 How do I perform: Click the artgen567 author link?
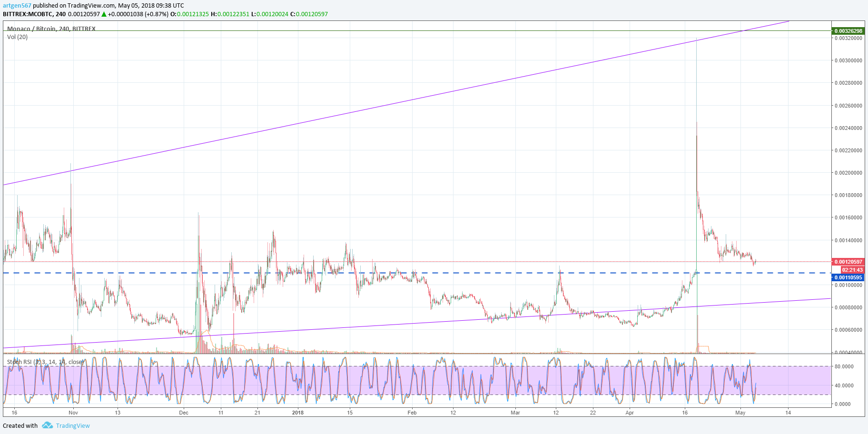(17, 6)
